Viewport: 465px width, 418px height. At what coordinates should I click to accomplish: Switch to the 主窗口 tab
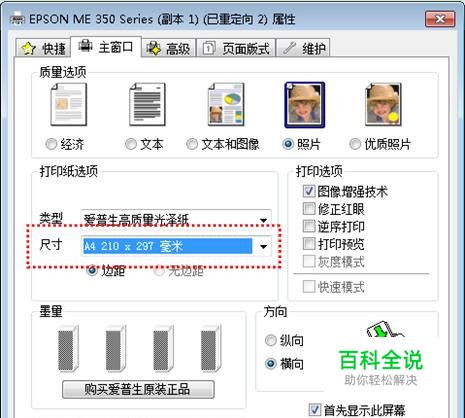tap(106, 47)
